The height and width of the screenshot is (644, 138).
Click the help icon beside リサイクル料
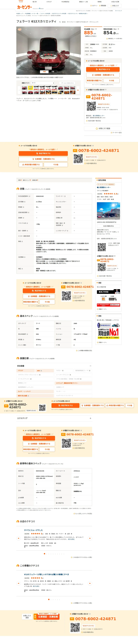(x=27, y=223)
